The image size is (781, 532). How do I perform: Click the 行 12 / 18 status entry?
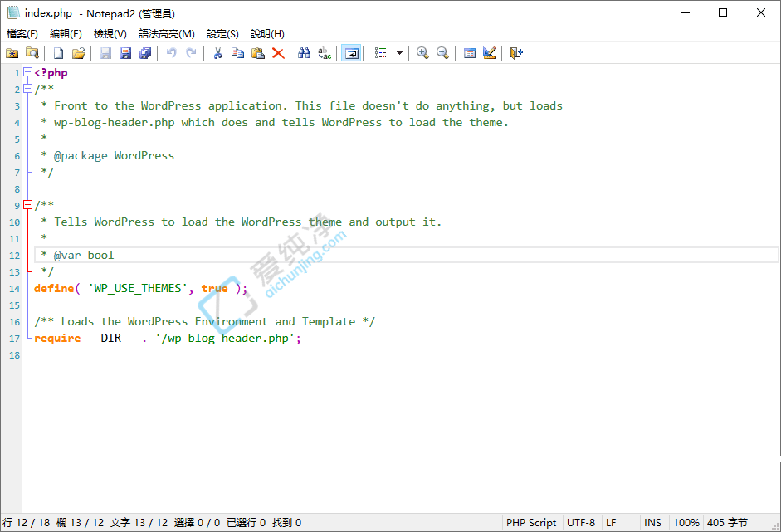click(27, 523)
